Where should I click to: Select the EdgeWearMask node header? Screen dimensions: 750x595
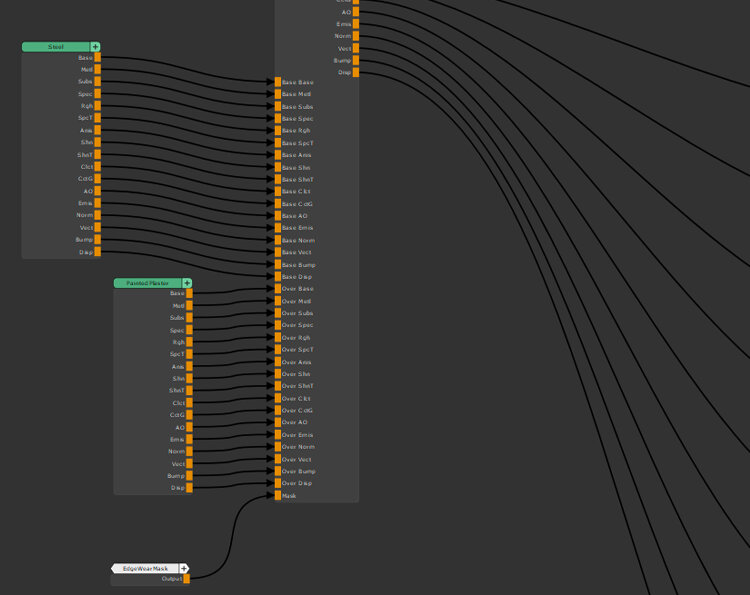(144, 568)
